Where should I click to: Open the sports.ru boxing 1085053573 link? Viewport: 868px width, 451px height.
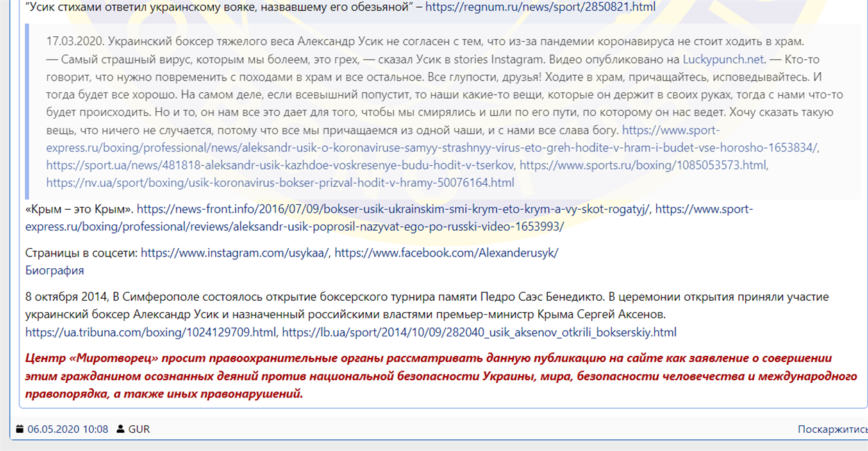coord(644,165)
